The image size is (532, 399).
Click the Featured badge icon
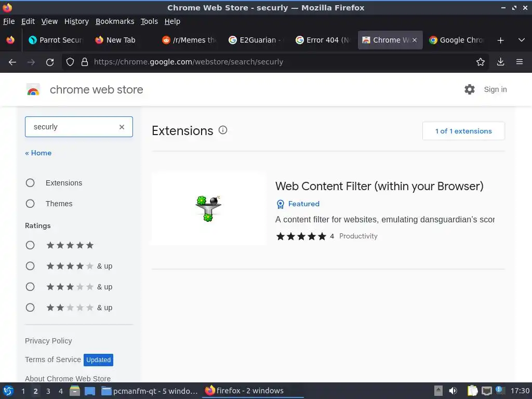(x=280, y=204)
